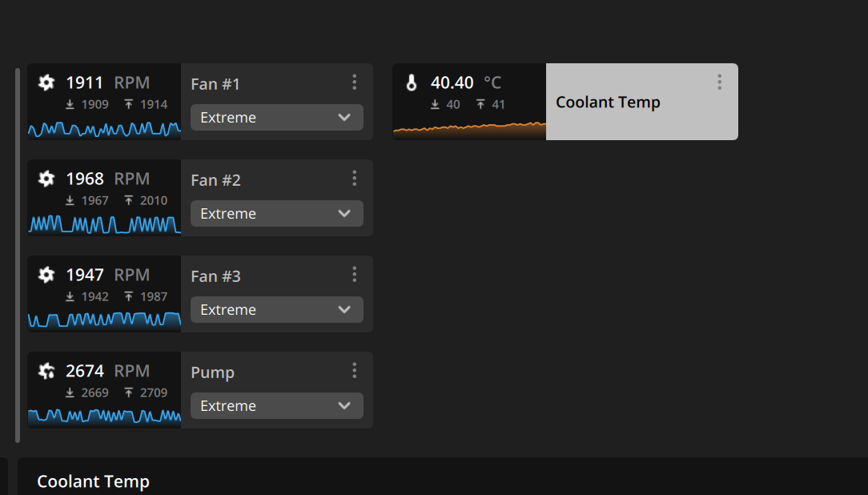Click the Fan #1 RPM graph
Screen dimensions: 868x495
(104, 130)
